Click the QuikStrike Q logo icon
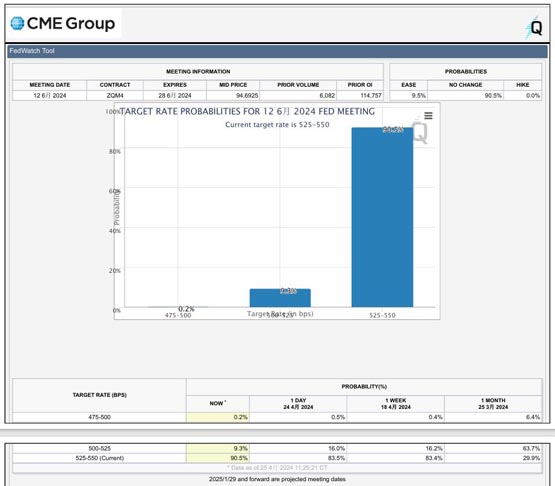Screen dimensions: 555x486 [x=533, y=27]
